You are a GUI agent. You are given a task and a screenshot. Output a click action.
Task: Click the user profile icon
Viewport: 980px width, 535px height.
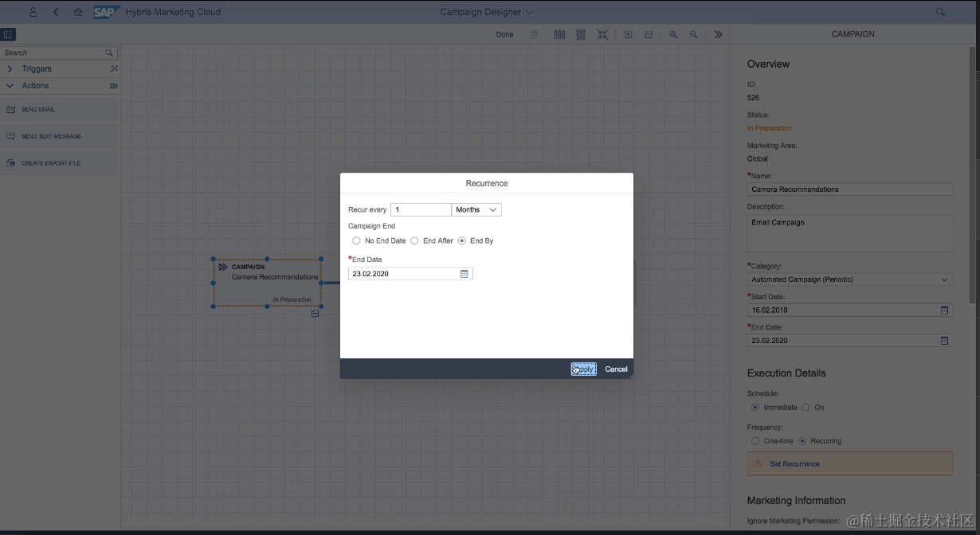point(33,12)
